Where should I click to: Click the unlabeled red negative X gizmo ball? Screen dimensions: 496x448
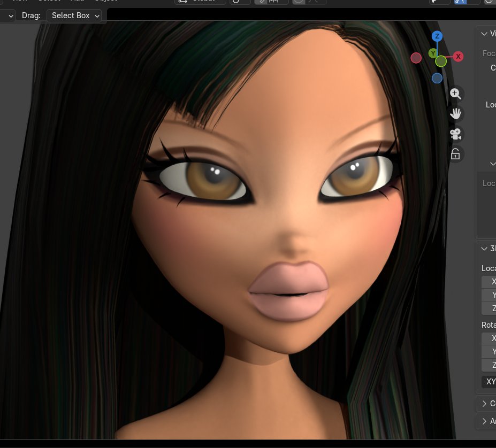[x=416, y=58]
